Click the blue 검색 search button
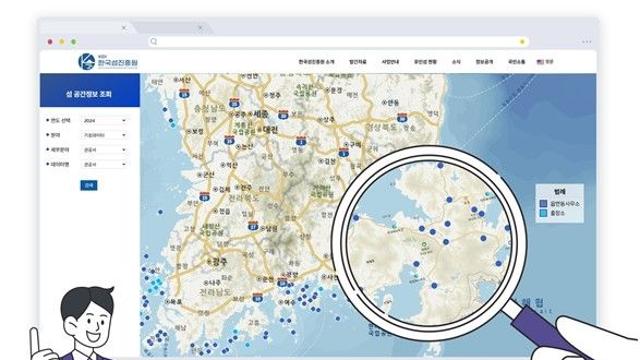The width and height of the screenshot is (640, 360). tap(89, 185)
